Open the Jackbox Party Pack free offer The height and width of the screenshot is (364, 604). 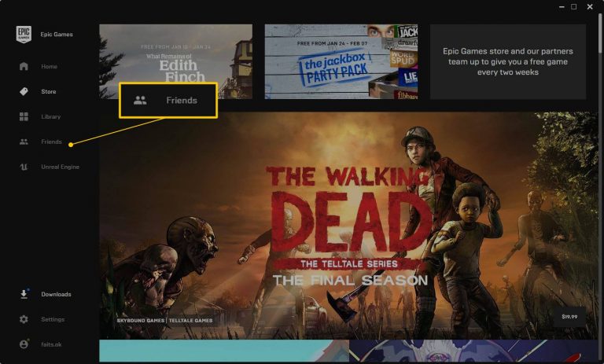pyautogui.click(x=341, y=61)
